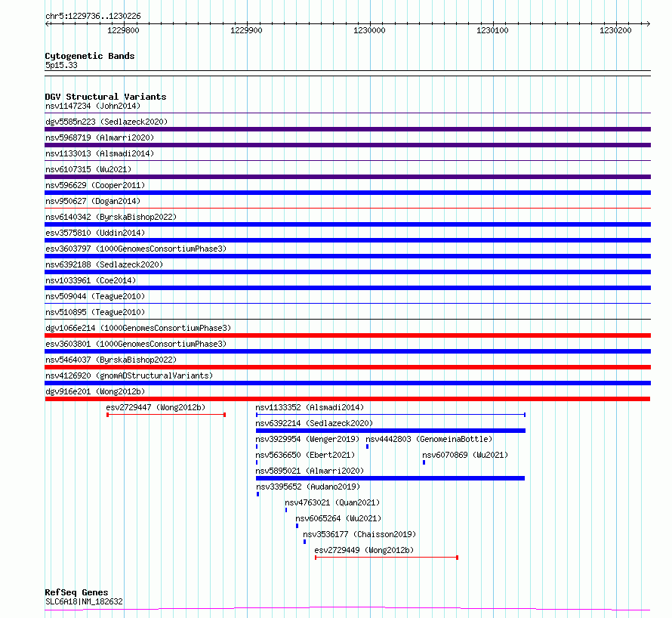The image size is (672, 618).
Task: Select nsv4442803 (GenomeinaBottle) label
Action: click(429, 439)
